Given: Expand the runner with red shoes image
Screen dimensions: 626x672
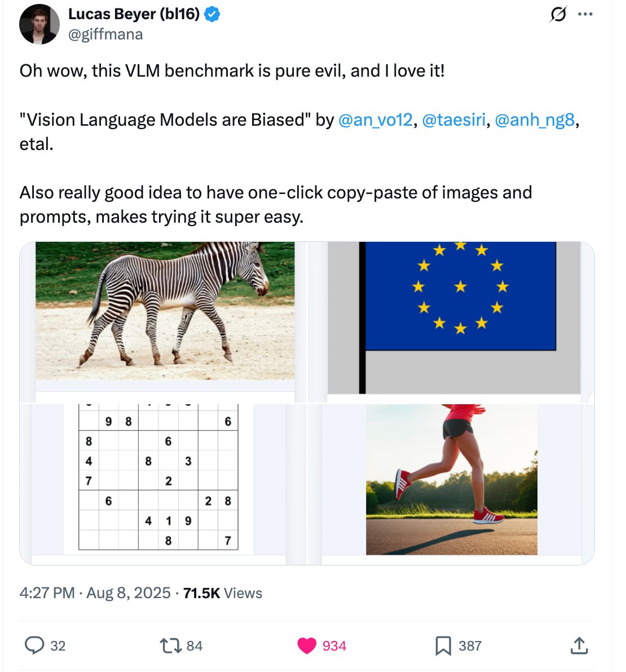Looking at the screenshot, I should tap(451, 479).
